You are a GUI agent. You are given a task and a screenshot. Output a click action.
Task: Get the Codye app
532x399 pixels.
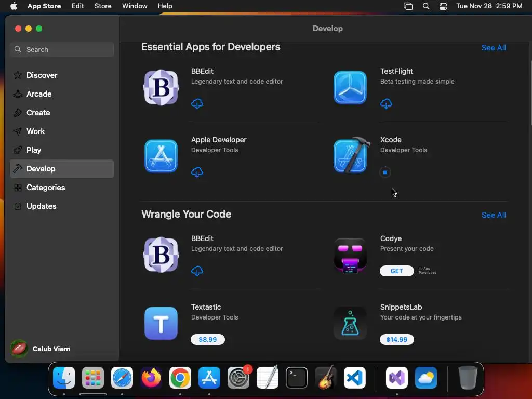click(396, 271)
